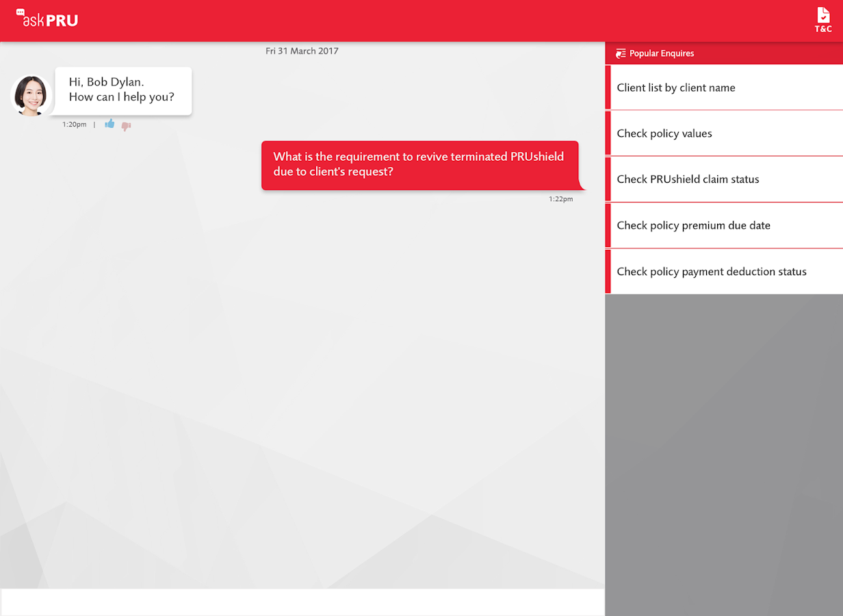Focus the chat message input field
843x616 pixels.
(302, 602)
